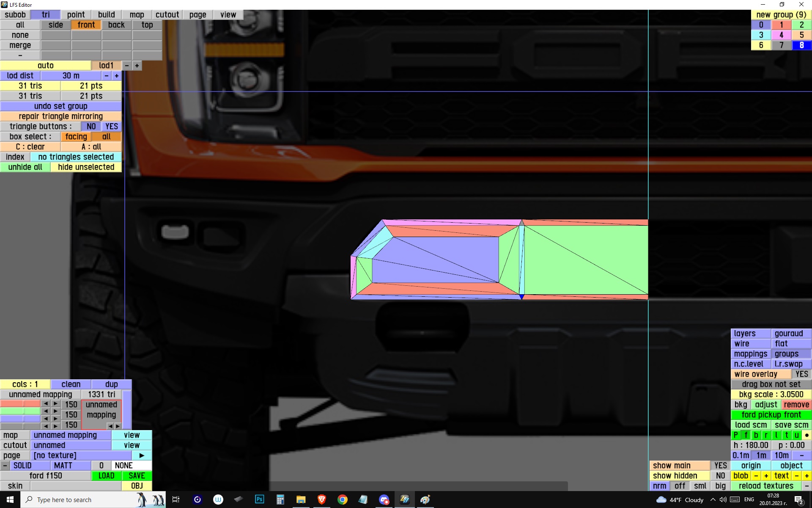Viewport: 812px width, 508px height.
Task: Click red channel increase arrow
Action: point(55,404)
